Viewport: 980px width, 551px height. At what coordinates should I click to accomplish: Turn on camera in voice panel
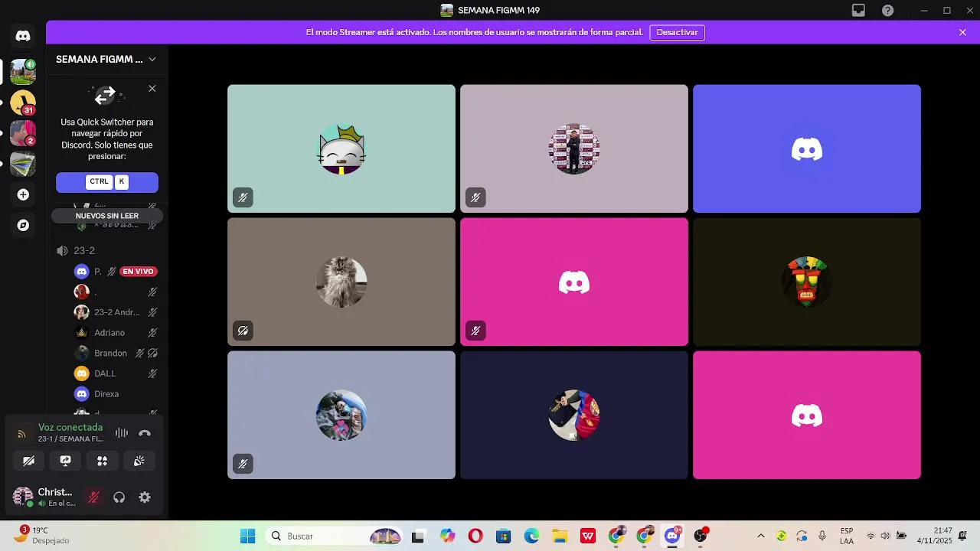29,461
